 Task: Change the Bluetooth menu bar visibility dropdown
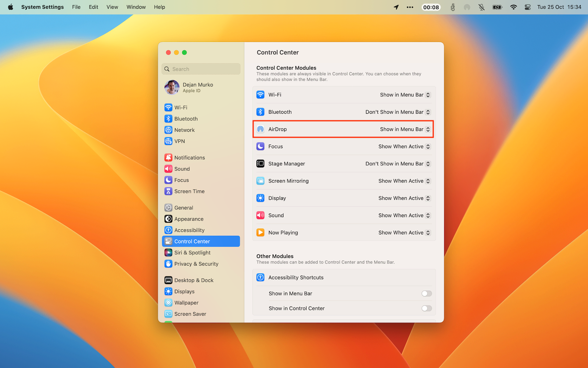click(x=398, y=112)
